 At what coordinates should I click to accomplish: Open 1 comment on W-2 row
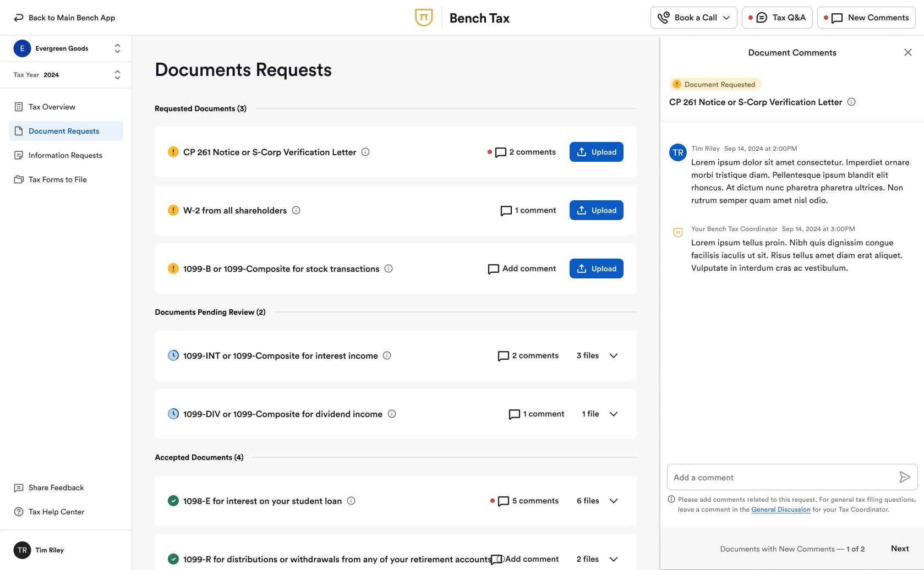(x=528, y=210)
